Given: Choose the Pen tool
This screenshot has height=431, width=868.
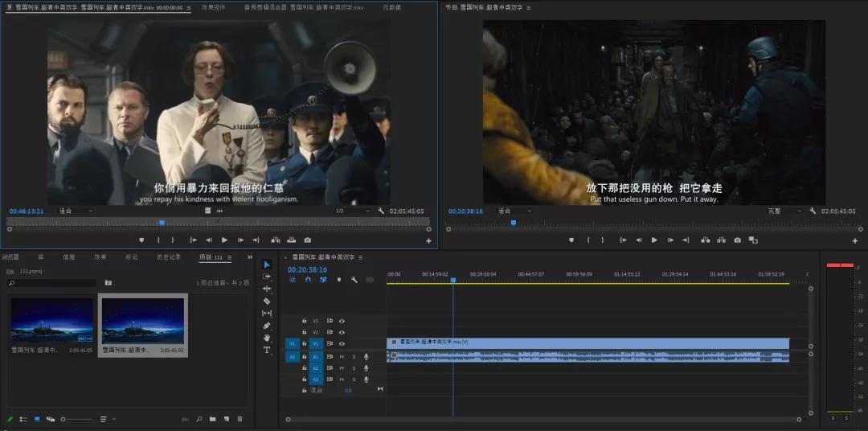Looking at the screenshot, I should [267, 326].
